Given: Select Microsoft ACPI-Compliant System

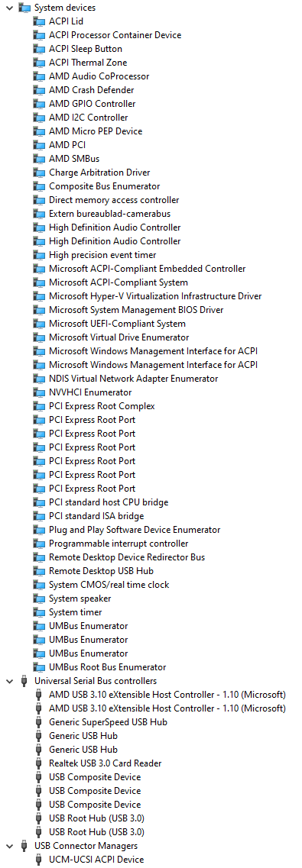Looking at the screenshot, I should 118,282.
